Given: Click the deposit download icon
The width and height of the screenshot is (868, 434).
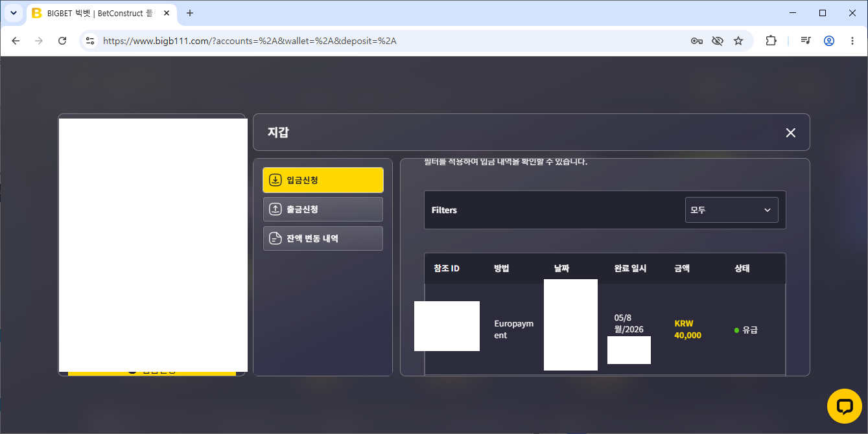Looking at the screenshot, I should point(275,180).
